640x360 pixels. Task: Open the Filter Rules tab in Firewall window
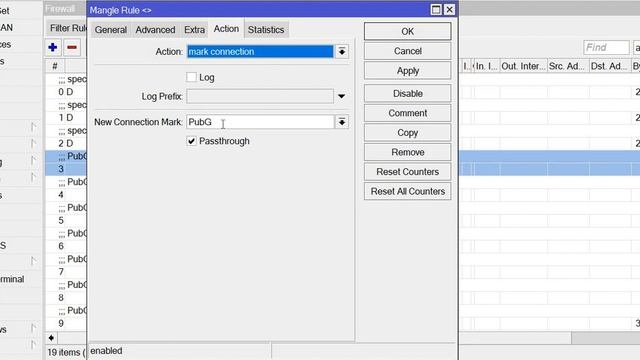pos(67,28)
